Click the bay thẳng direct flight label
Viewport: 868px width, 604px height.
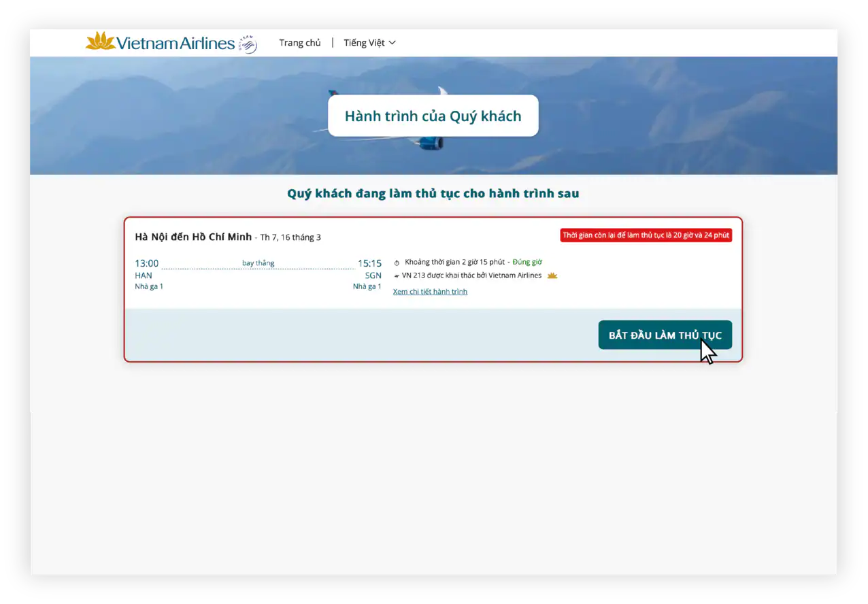coord(258,263)
